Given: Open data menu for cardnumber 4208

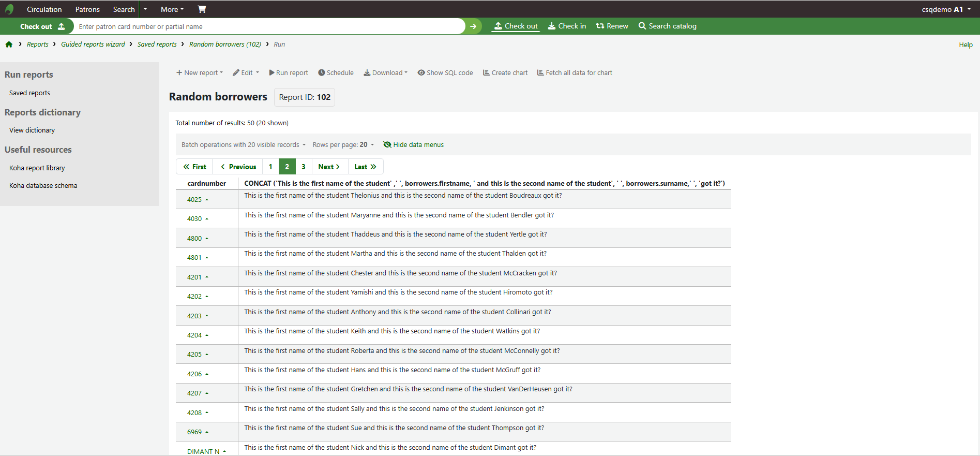Looking at the screenshot, I should (x=198, y=413).
